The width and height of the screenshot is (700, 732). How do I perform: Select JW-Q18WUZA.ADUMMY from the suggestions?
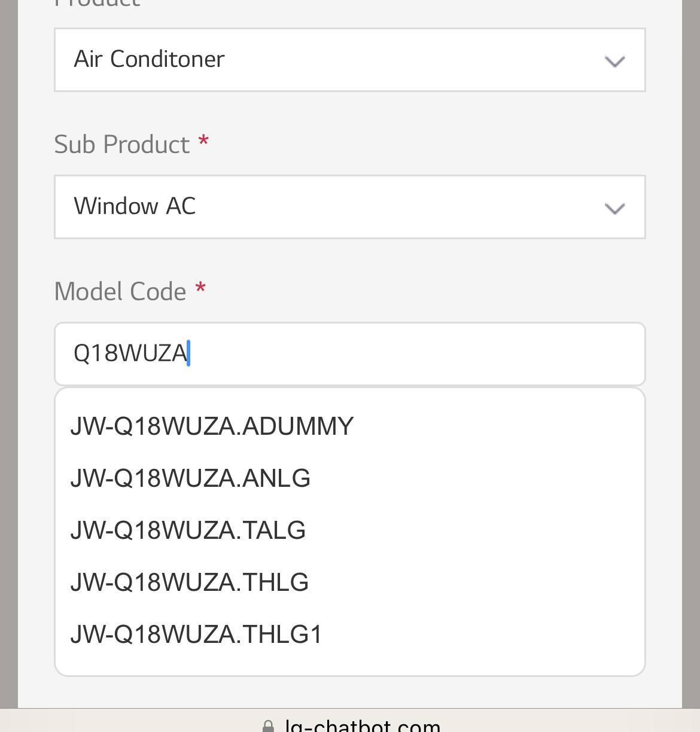[x=212, y=426]
